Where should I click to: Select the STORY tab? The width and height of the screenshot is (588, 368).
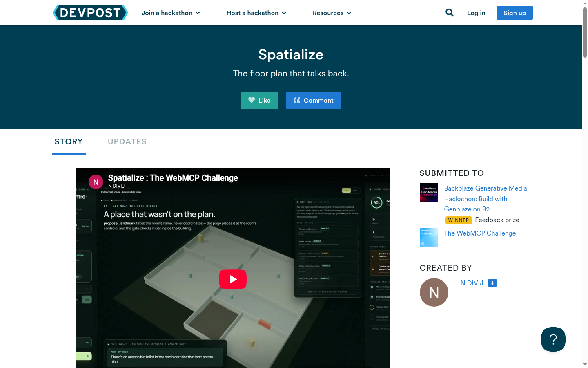[x=69, y=141]
